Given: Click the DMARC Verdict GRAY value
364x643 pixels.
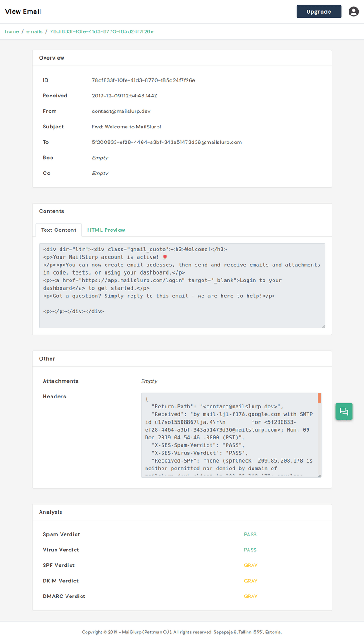Looking at the screenshot, I should coord(251,597).
